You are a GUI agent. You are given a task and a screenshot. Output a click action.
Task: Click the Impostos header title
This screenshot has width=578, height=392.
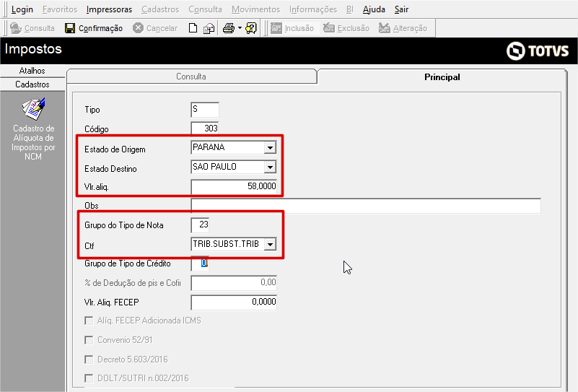click(x=33, y=49)
